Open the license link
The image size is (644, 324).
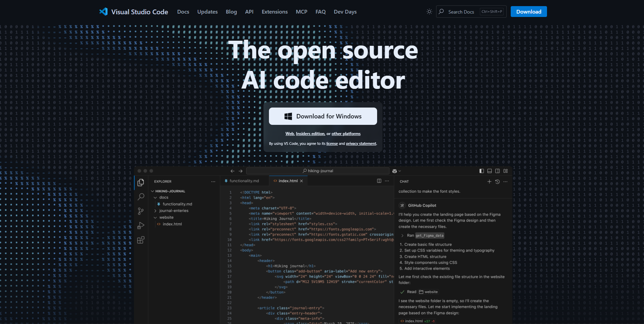click(332, 144)
